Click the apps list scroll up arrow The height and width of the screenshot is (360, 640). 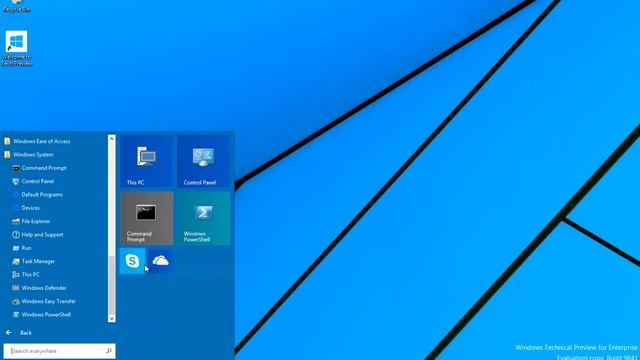point(111,139)
